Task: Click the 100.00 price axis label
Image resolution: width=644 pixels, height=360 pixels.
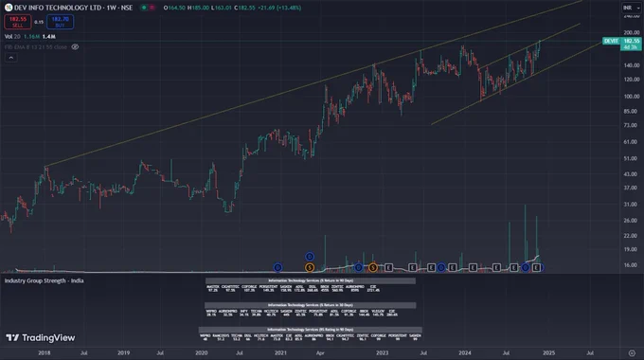Action: [632, 97]
